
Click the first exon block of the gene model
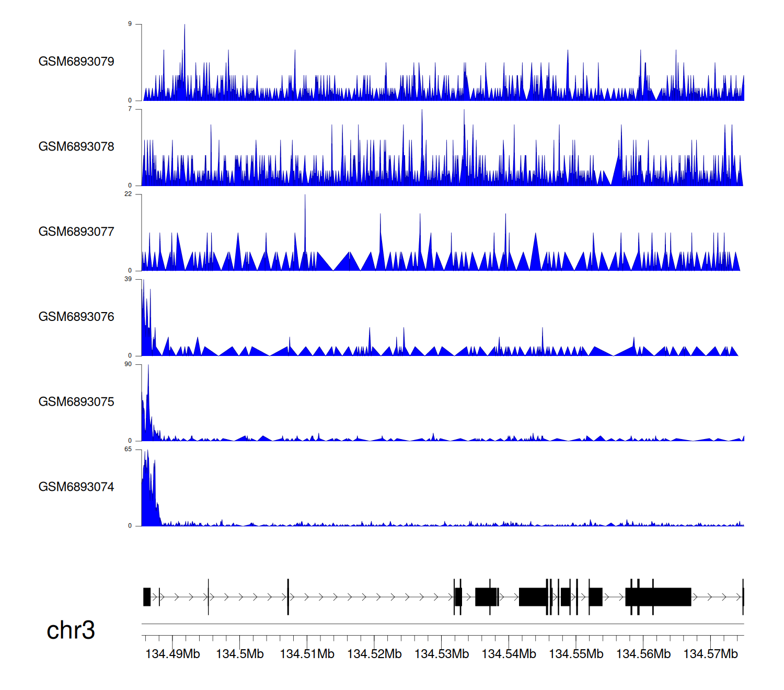click(x=147, y=597)
